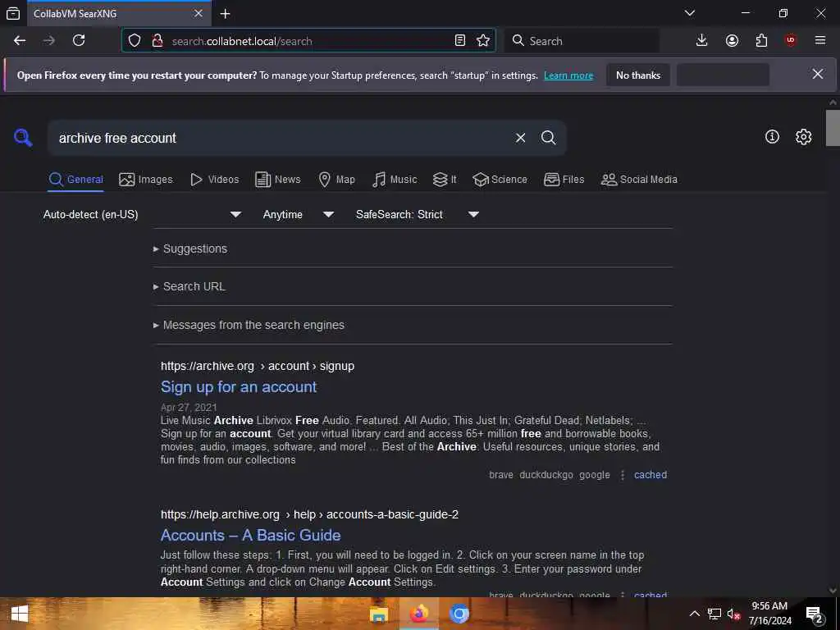The width and height of the screenshot is (840, 630).
Task: Open the Firefox downloads panel
Action: coord(702,41)
